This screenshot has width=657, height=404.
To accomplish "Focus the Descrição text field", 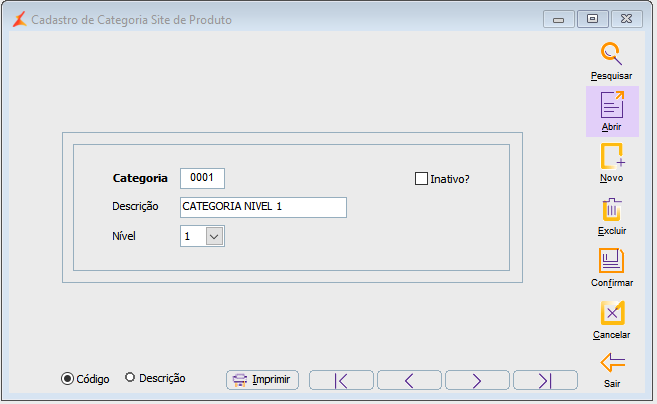I will click(x=263, y=207).
